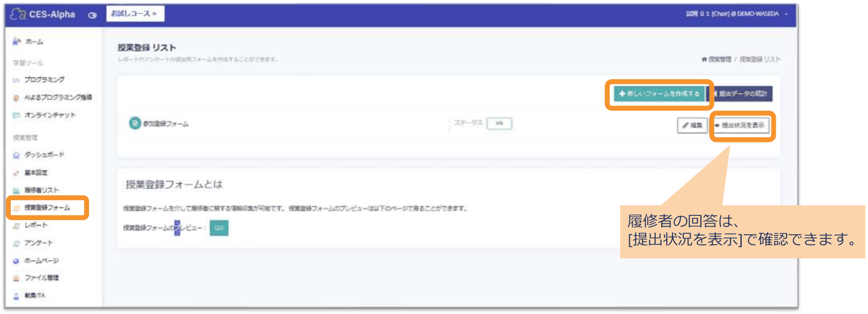Image resolution: width=868 pixels, height=314 pixels.
Task: Go to ホーム in the sidebar
Action: (x=34, y=42)
